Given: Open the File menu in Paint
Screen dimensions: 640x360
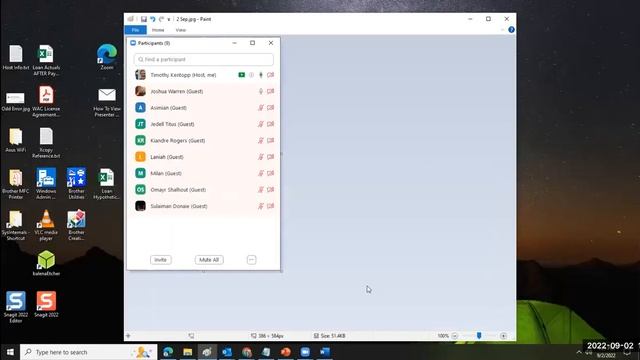Looking at the screenshot, I should point(136,30).
